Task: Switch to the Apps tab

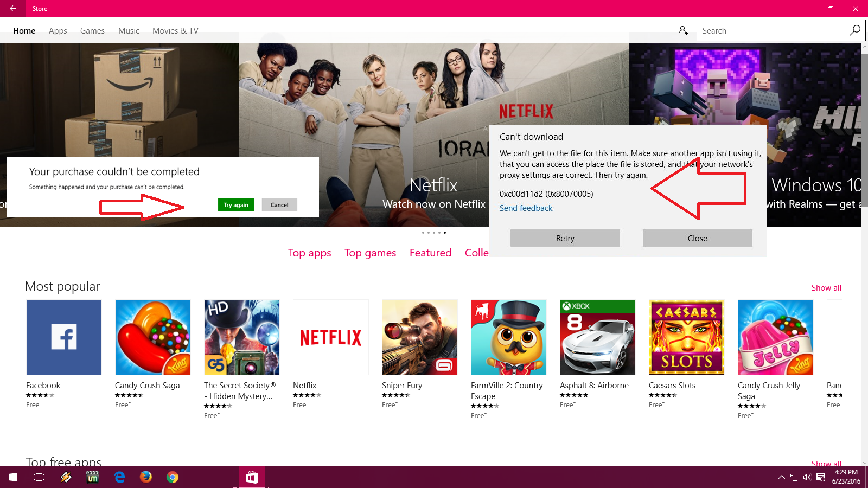Action: click(58, 31)
